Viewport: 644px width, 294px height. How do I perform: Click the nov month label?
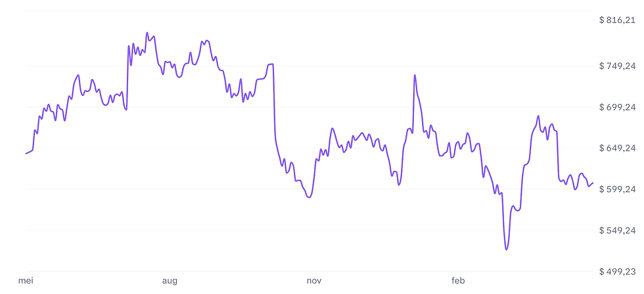point(314,281)
